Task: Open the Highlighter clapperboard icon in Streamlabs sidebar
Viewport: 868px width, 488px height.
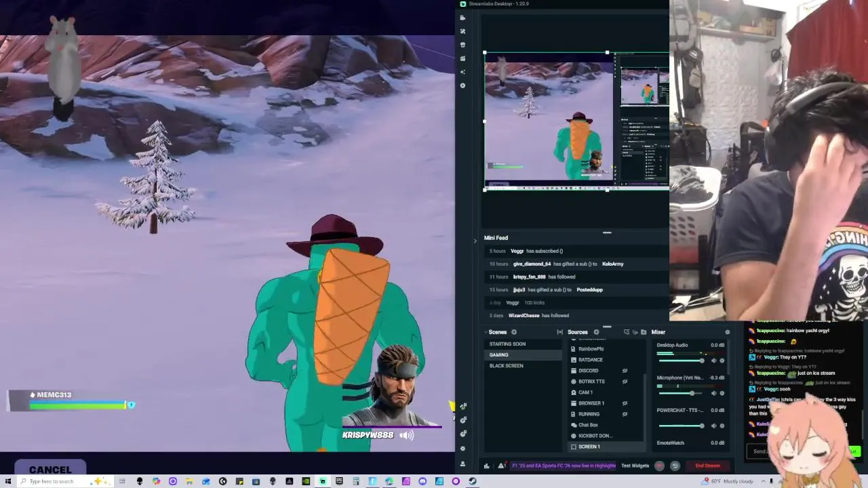Action: (x=462, y=58)
